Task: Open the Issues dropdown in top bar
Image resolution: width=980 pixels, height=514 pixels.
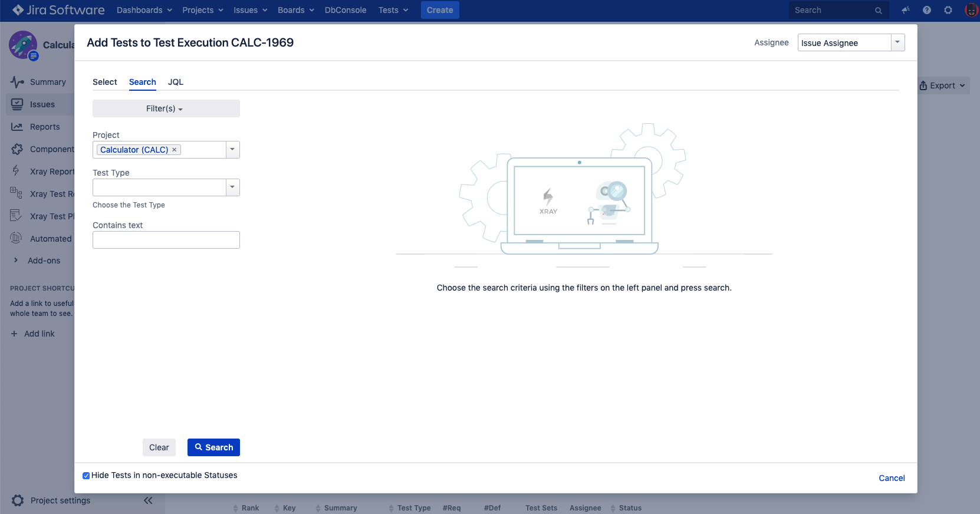Action: 251,10
